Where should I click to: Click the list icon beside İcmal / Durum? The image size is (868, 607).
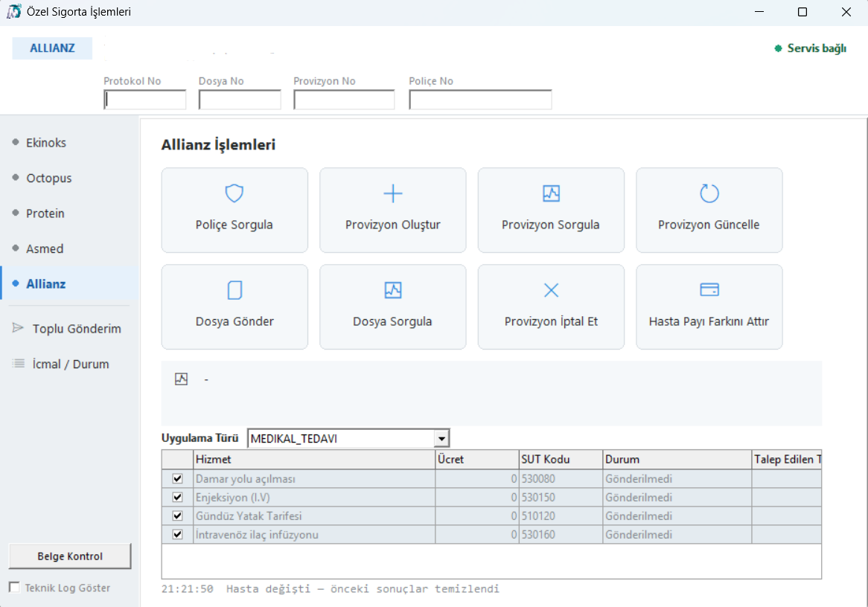click(19, 364)
